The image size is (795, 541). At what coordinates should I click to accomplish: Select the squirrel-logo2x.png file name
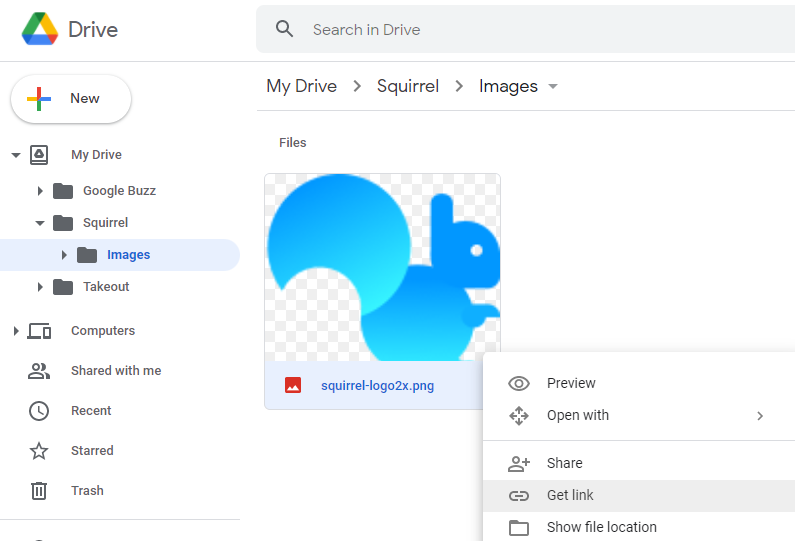377,386
